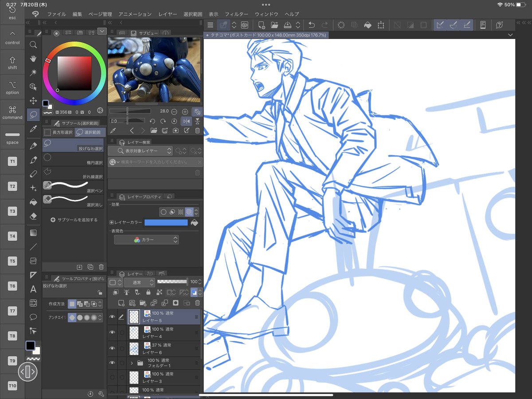Open the カラー expression color dropdown
The image size is (532, 399).
coord(146,239)
